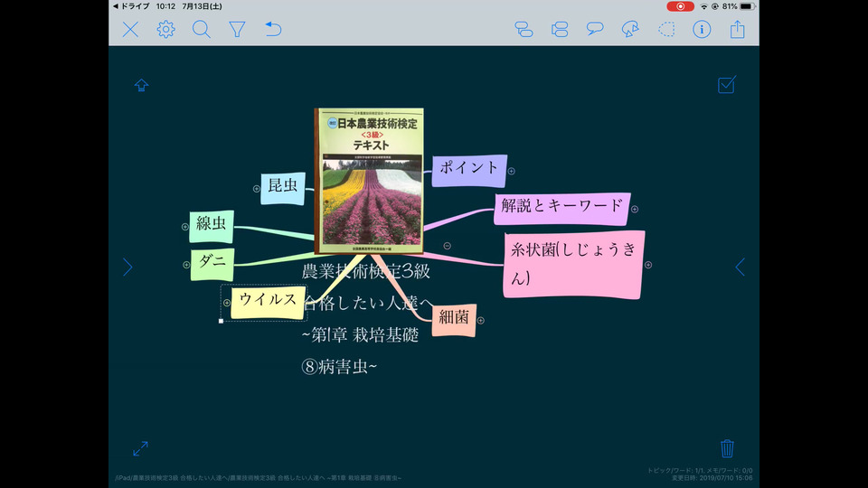Select the 解説とキーワード topic node
The height and width of the screenshot is (488, 868).
point(561,209)
